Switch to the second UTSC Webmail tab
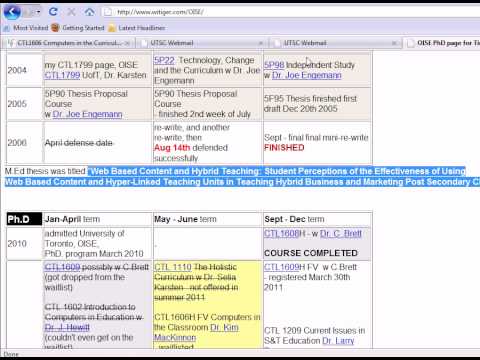Image resolution: width=480 pixels, height=360 pixels. click(x=335, y=43)
